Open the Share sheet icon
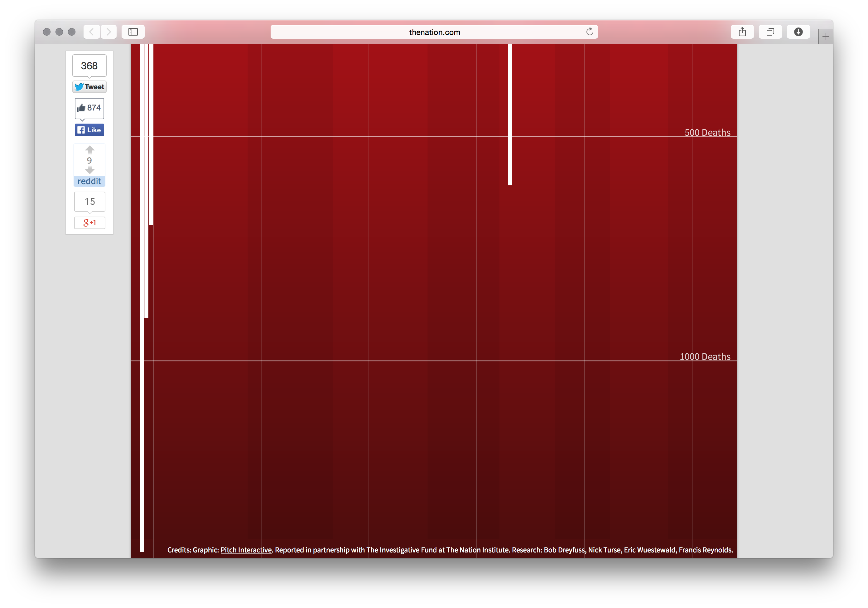868x608 pixels. [742, 32]
